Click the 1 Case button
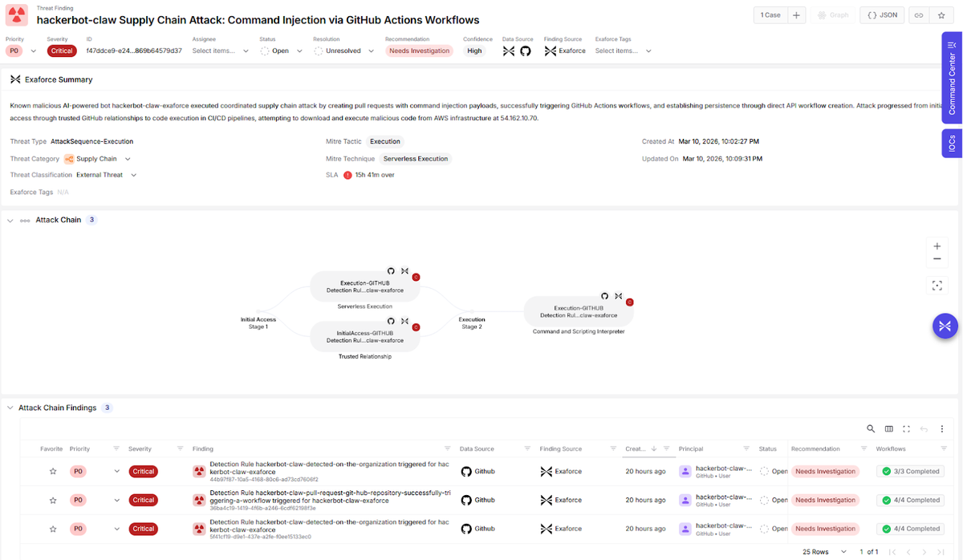The height and width of the screenshot is (560, 963). (x=770, y=14)
